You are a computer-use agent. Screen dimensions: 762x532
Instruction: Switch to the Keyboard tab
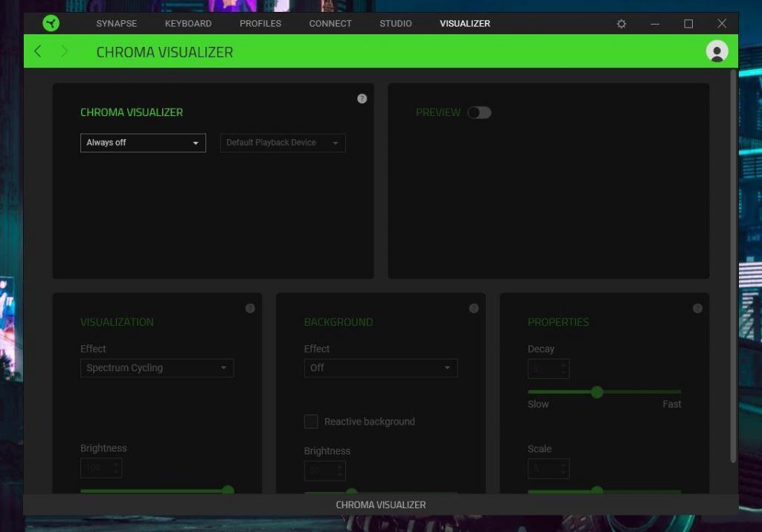tap(188, 24)
